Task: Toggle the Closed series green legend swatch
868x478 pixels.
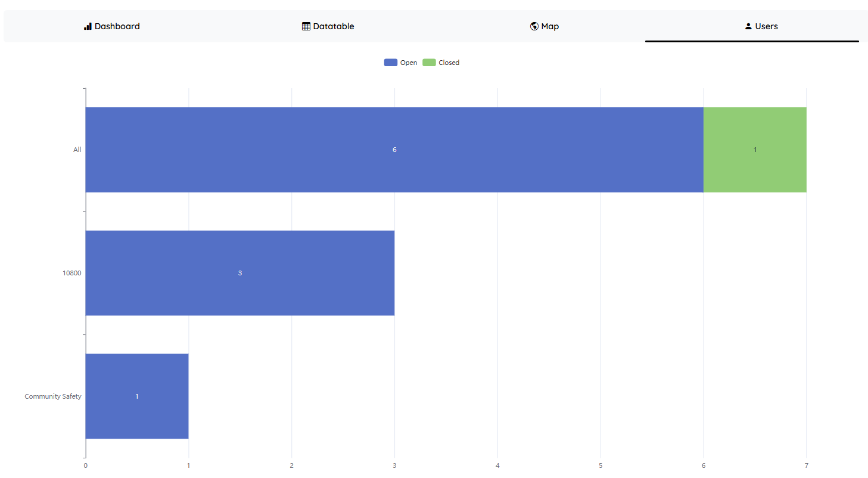Action: [x=429, y=63]
